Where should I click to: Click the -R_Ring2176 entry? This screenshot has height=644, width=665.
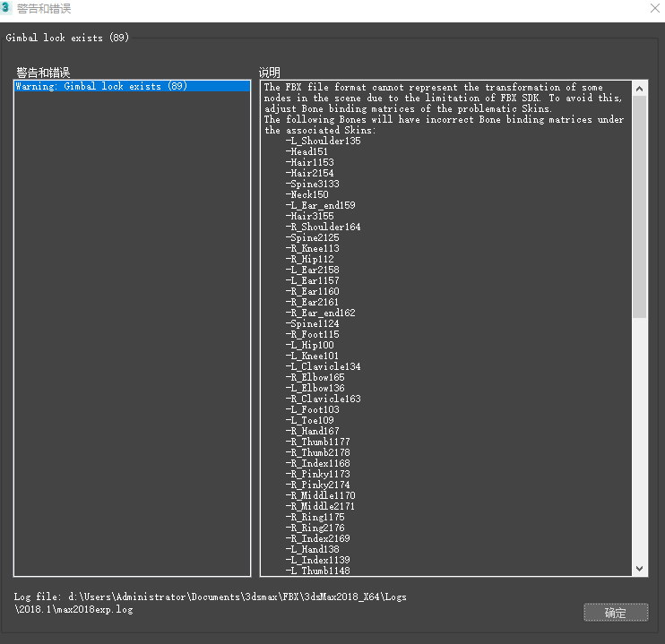point(315,528)
